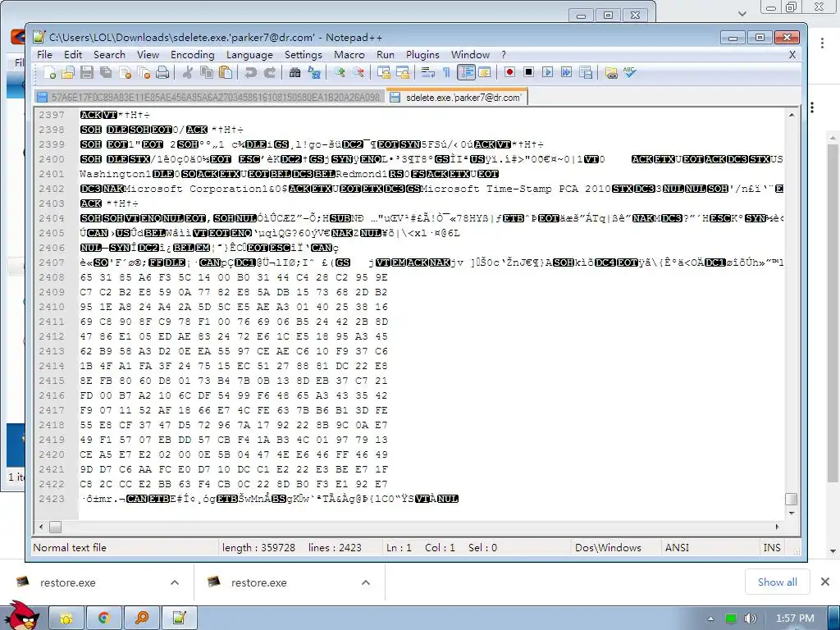
Task: Click the Replace toolbar icon
Action: (x=314, y=72)
